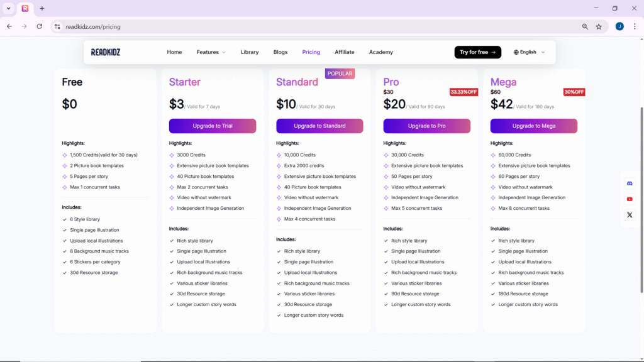
Task: Open the Academy nav item
Action: [x=380, y=52]
